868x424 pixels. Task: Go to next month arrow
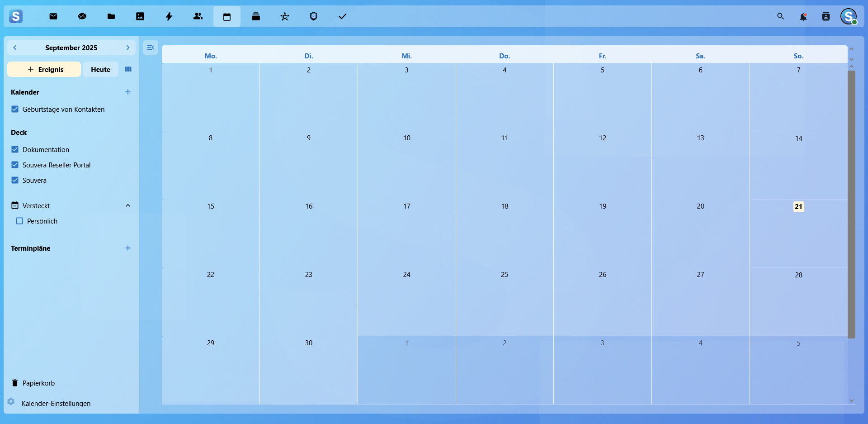tap(128, 48)
